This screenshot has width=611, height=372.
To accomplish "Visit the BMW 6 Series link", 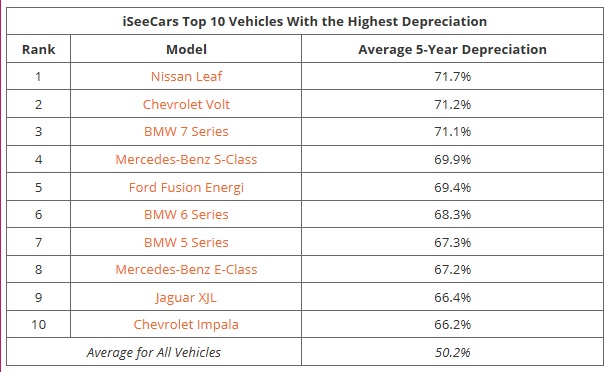I will point(186,215).
